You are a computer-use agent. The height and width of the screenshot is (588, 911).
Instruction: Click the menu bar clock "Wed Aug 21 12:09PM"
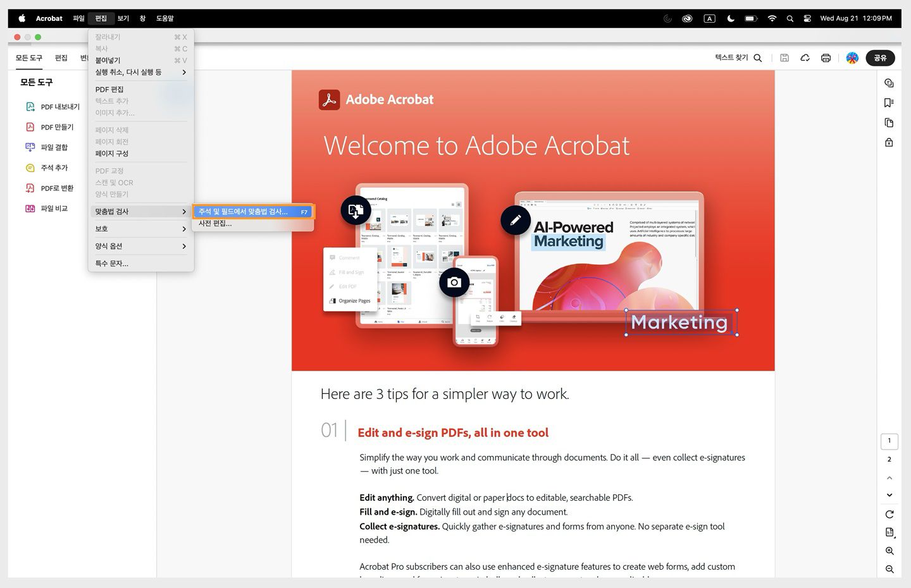(856, 18)
